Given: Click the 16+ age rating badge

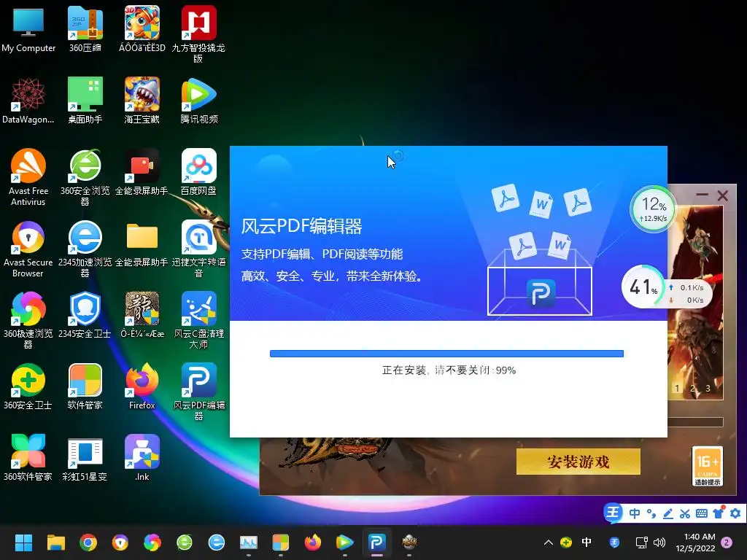Looking at the screenshot, I should 708,466.
